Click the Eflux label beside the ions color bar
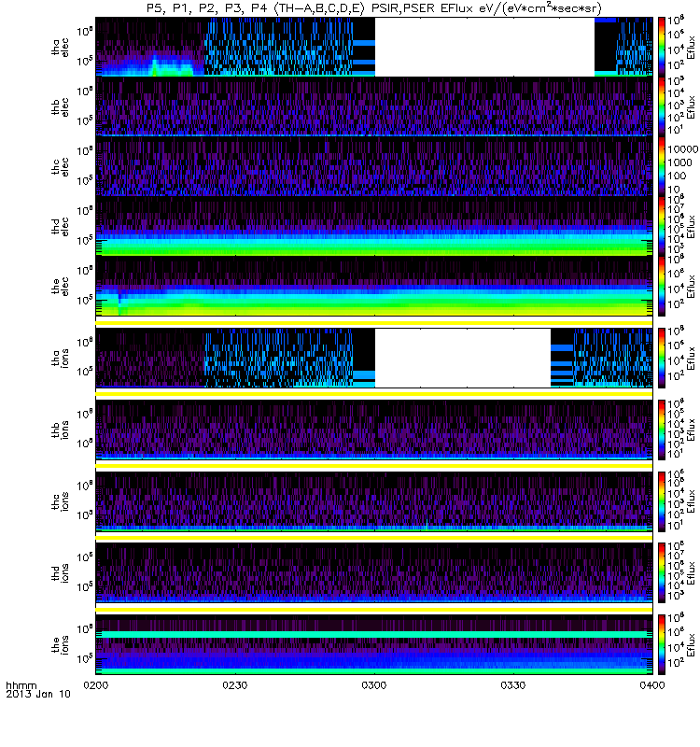The height and width of the screenshot is (747, 700). tap(692, 644)
